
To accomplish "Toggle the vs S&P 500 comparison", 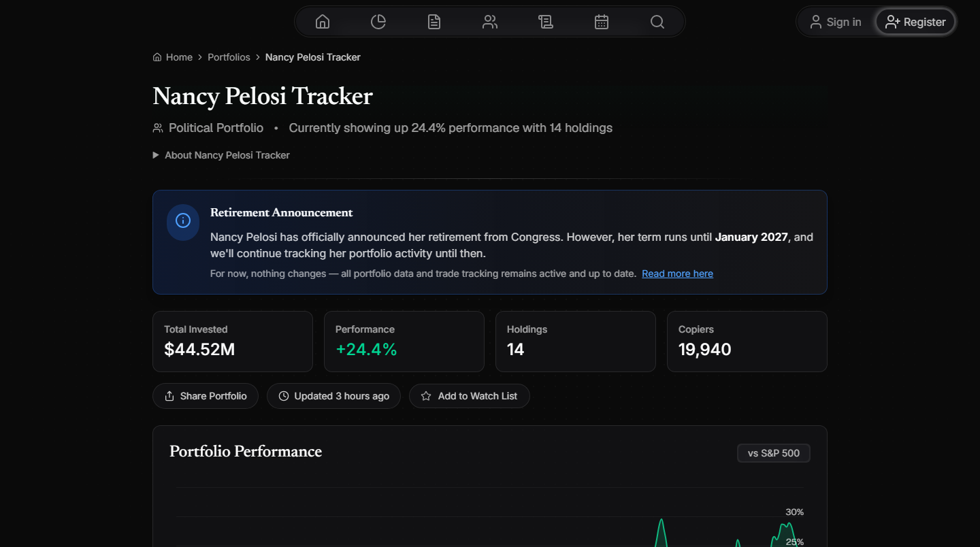I will coord(774,453).
